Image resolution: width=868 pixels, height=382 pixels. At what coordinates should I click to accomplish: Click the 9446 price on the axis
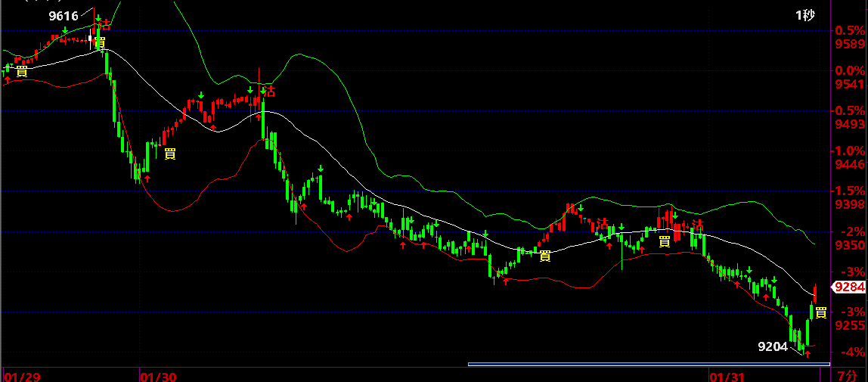(851, 165)
